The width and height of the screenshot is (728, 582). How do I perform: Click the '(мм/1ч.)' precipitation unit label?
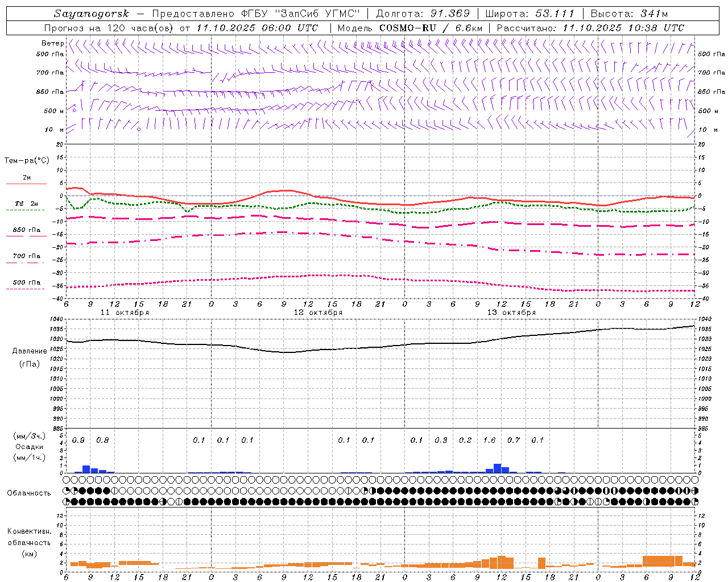[30, 458]
